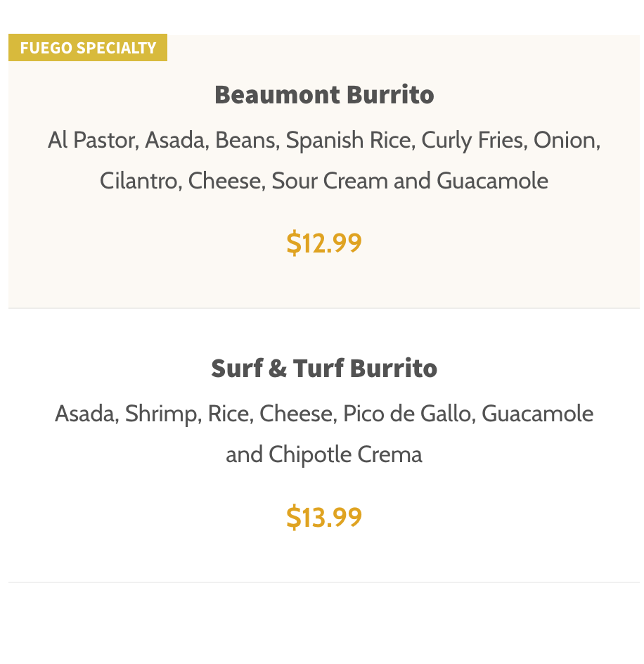Screen dimensions: 644x664
Task: Click "Guacamole" in the Beaumont Burrito description
Action: coord(492,181)
